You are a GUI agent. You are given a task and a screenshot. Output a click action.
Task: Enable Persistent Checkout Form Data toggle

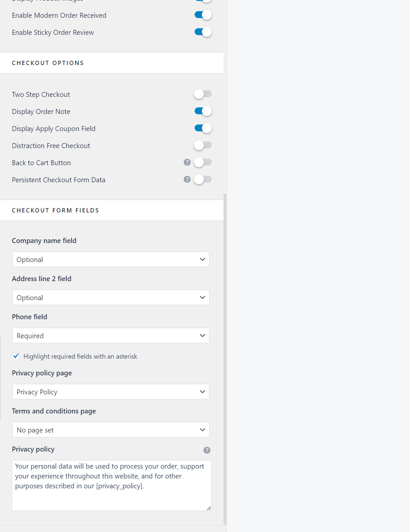tap(203, 179)
